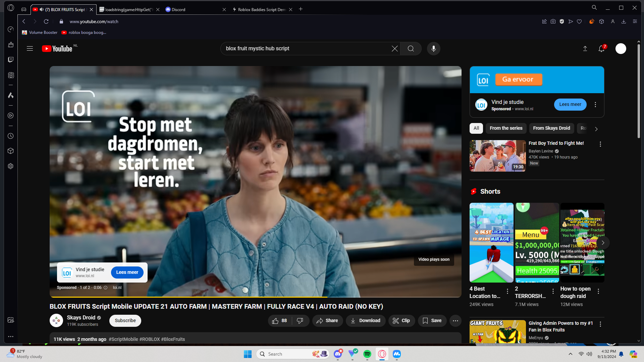Open YouTube notifications bell
The height and width of the screenshot is (362, 644).
coord(601,49)
